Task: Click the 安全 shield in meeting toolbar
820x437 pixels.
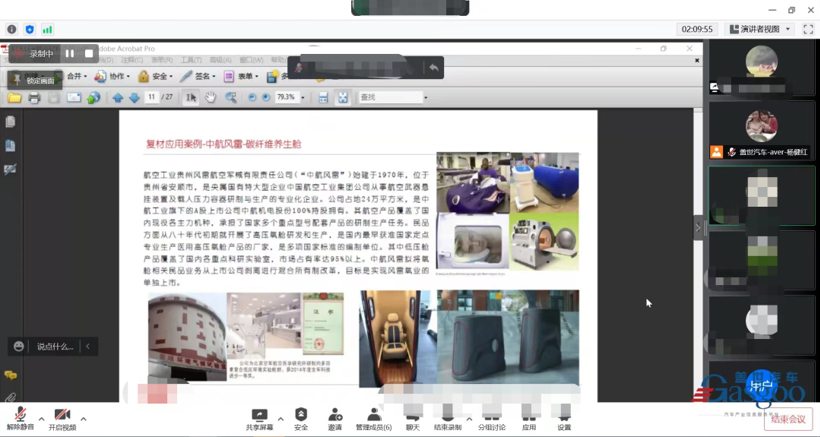Action: pos(301,419)
